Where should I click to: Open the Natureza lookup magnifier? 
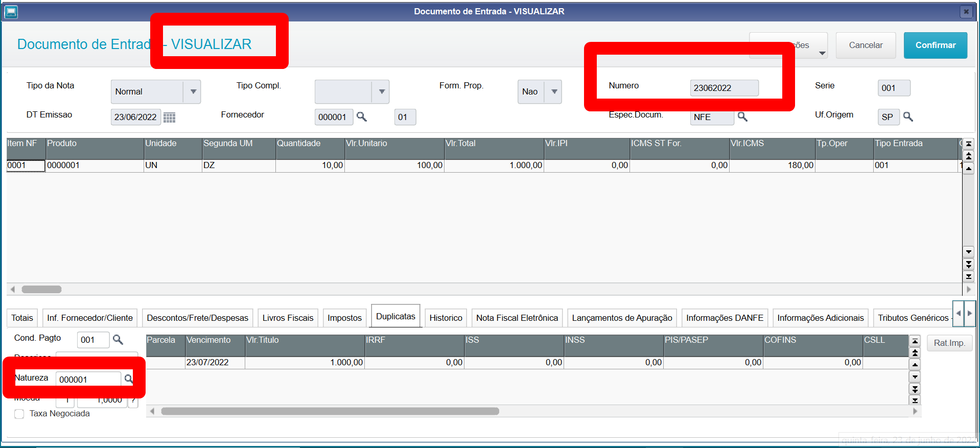pyautogui.click(x=128, y=379)
